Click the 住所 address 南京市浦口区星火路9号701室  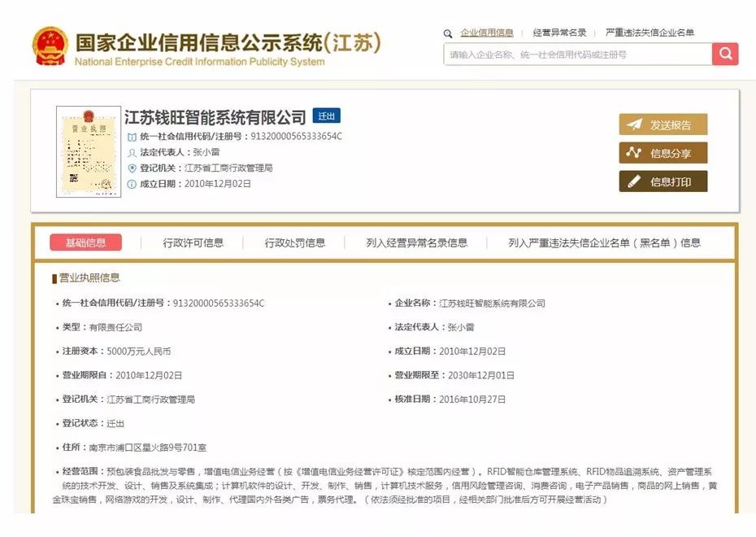(148, 447)
